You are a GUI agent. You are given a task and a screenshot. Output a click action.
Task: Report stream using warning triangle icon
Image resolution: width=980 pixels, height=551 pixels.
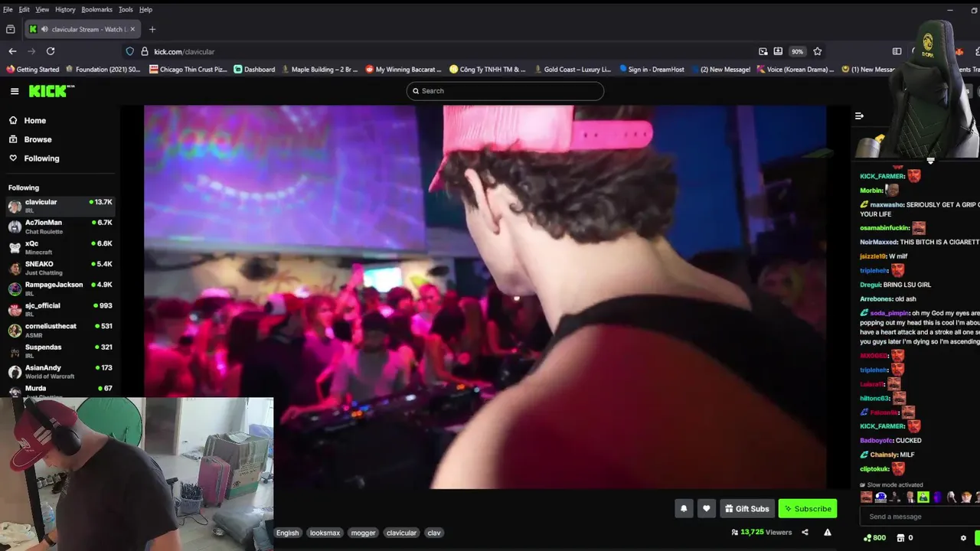[x=828, y=532]
